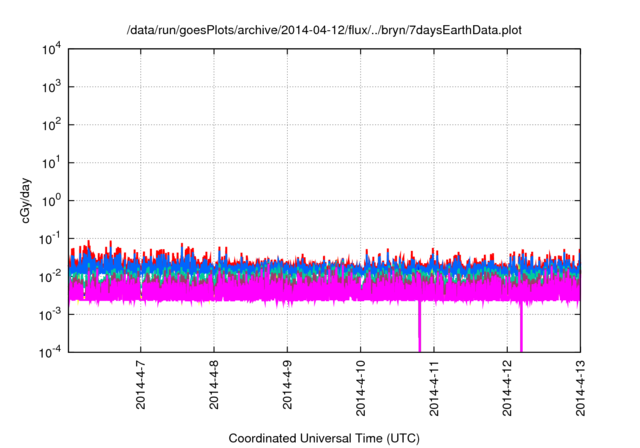Screen dimensions: 640x448
Task: Click the 2014-4-12 date tick label
Action: tap(507, 388)
